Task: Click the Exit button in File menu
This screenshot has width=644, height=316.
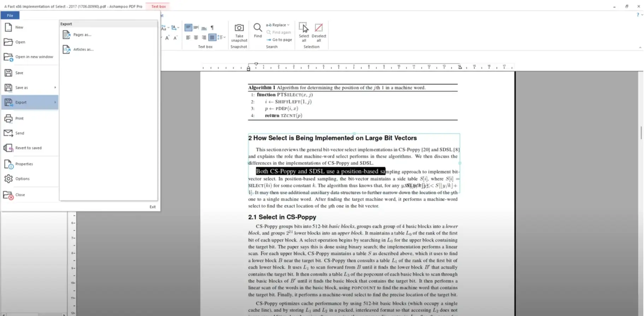Action: [152, 207]
